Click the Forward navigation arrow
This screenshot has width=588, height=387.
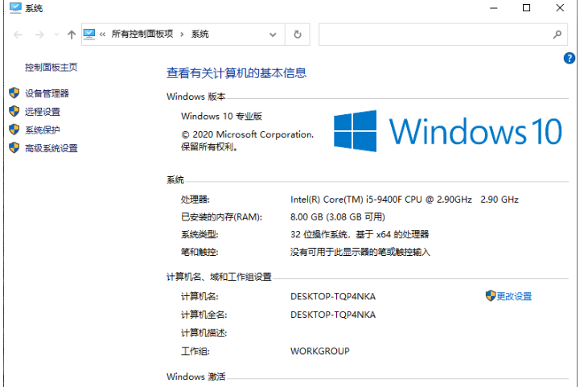39,35
